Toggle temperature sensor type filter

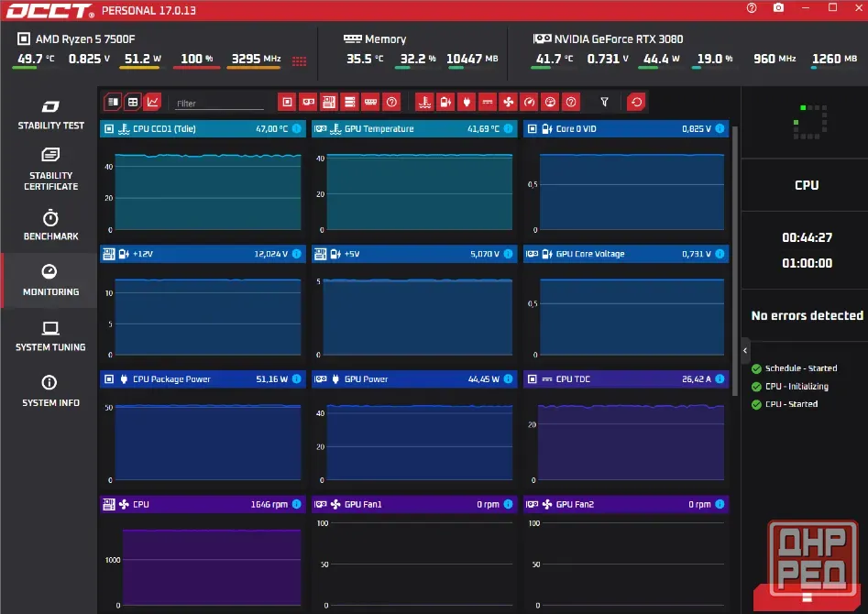pyautogui.click(x=424, y=102)
